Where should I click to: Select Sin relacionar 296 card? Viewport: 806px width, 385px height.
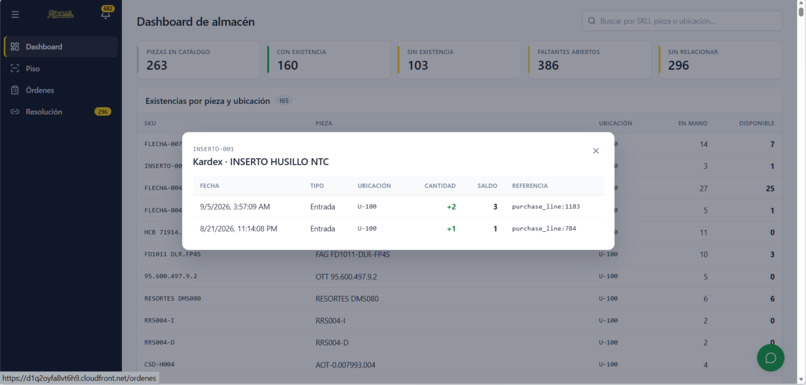[x=720, y=60]
